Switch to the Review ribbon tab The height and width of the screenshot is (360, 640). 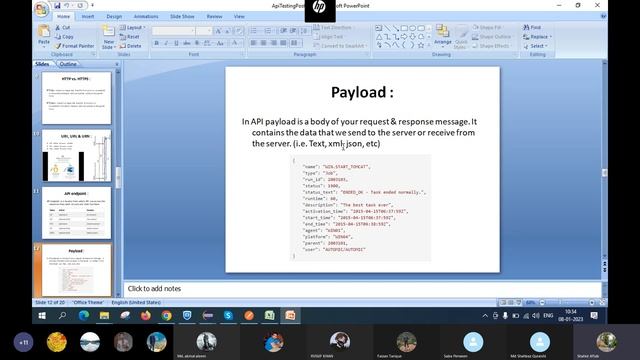pyautogui.click(x=214, y=17)
